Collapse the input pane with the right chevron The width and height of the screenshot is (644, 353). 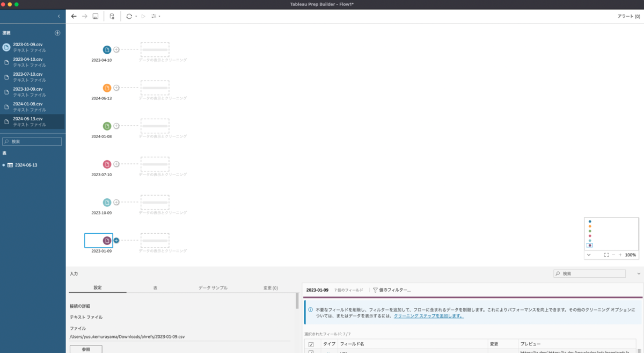click(x=639, y=273)
